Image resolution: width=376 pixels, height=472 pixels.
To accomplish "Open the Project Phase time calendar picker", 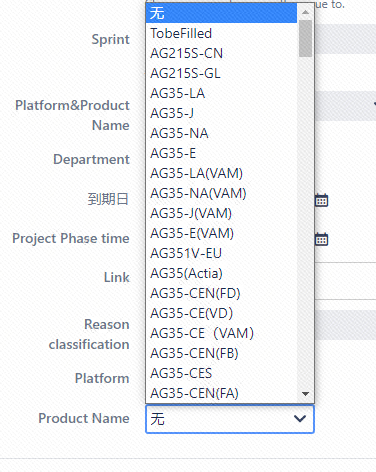I will click(322, 239).
